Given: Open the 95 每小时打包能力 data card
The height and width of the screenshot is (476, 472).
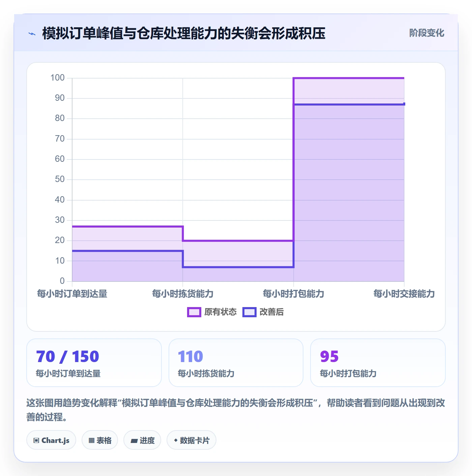Looking at the screenshot, I should click(378, 363).
